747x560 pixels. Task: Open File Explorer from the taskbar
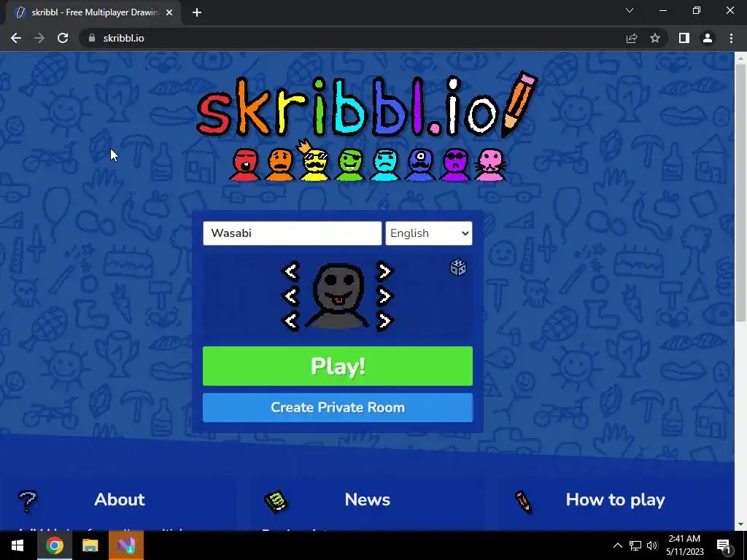pos(90,545)
